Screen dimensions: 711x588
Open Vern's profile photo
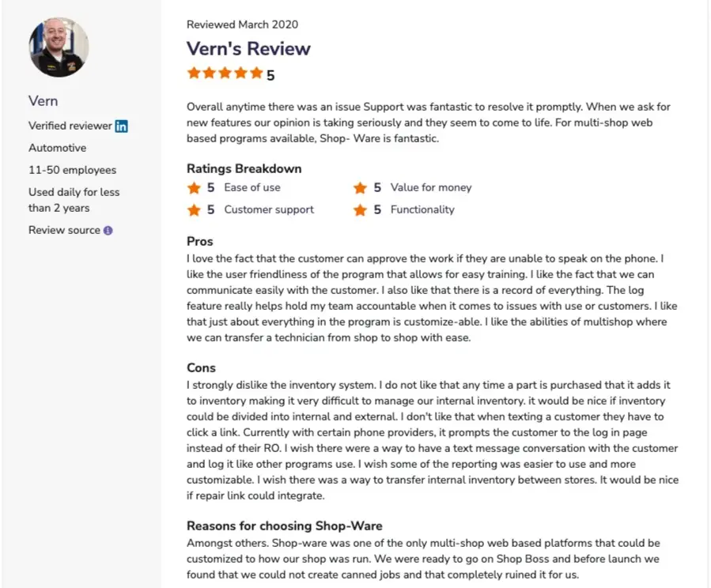tap(59, 47)
